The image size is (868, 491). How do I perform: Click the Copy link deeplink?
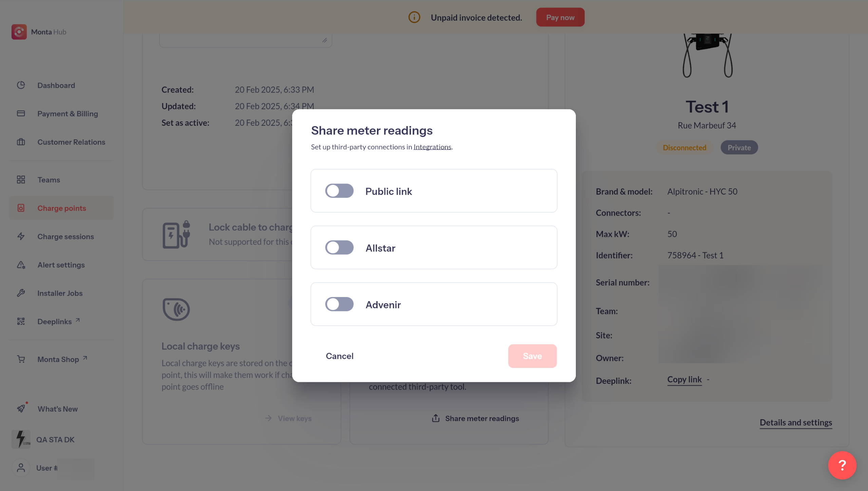[x=684, y=380]
